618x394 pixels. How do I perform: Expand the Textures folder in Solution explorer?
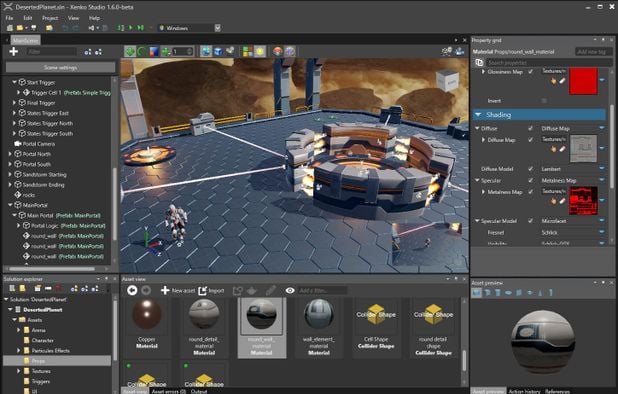(18, 371)
